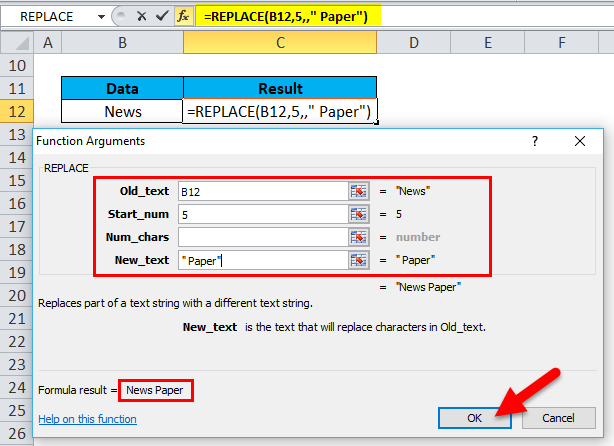Collapse dialog via Num_chars range selector icon
Viewport: 614px width, 446px height.
pos(359,237)
